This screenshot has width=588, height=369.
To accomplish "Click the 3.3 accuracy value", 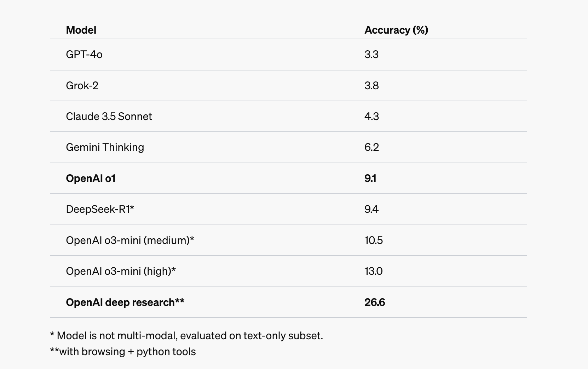I will (371, 55).
